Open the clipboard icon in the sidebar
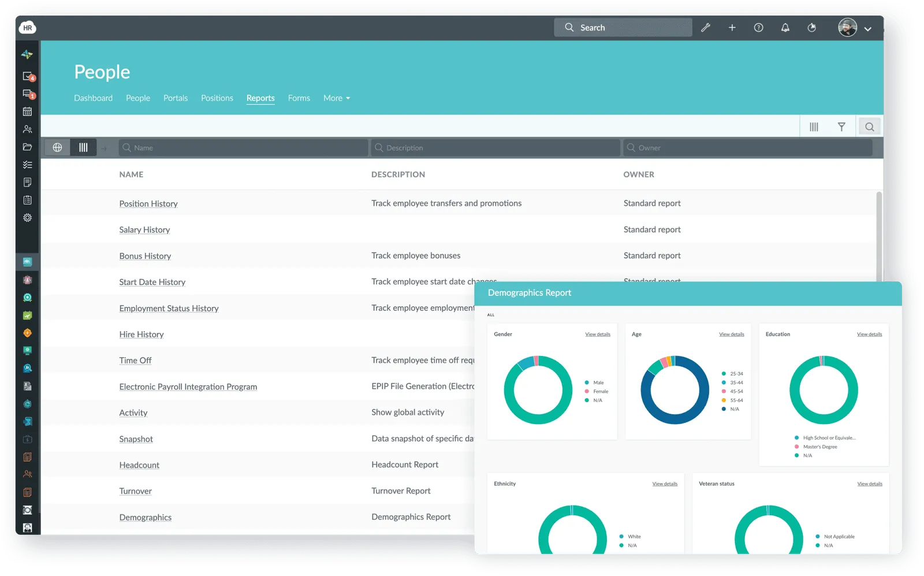 point(27,200)
